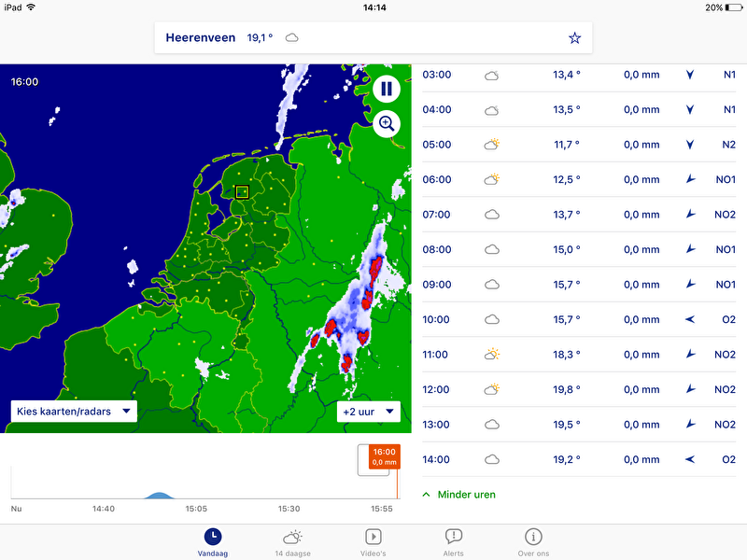Select the Heerenveen marker on the map
Viewport: 747px width, 560px height.
pos(242,192)
